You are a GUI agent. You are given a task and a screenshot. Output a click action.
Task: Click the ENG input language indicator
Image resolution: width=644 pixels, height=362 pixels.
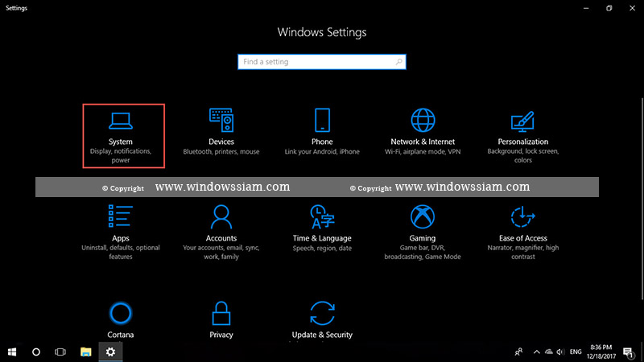(576, 352)
